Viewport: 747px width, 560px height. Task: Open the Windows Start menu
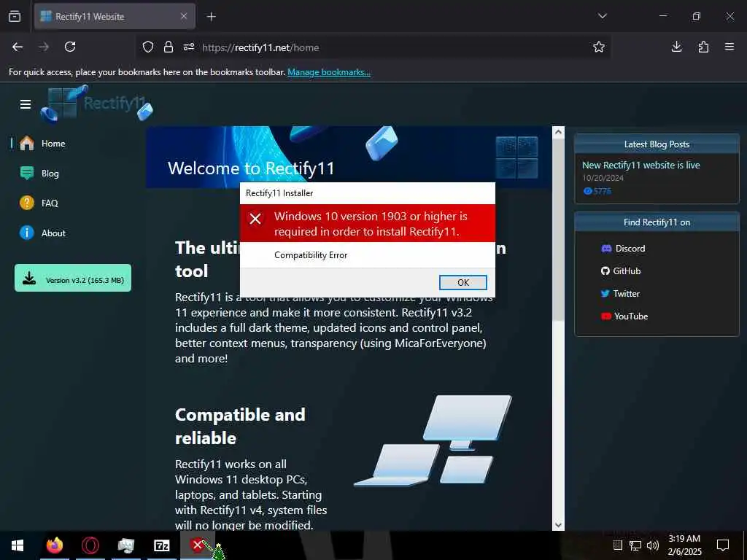pyautogui.click(x=18, y=545)
